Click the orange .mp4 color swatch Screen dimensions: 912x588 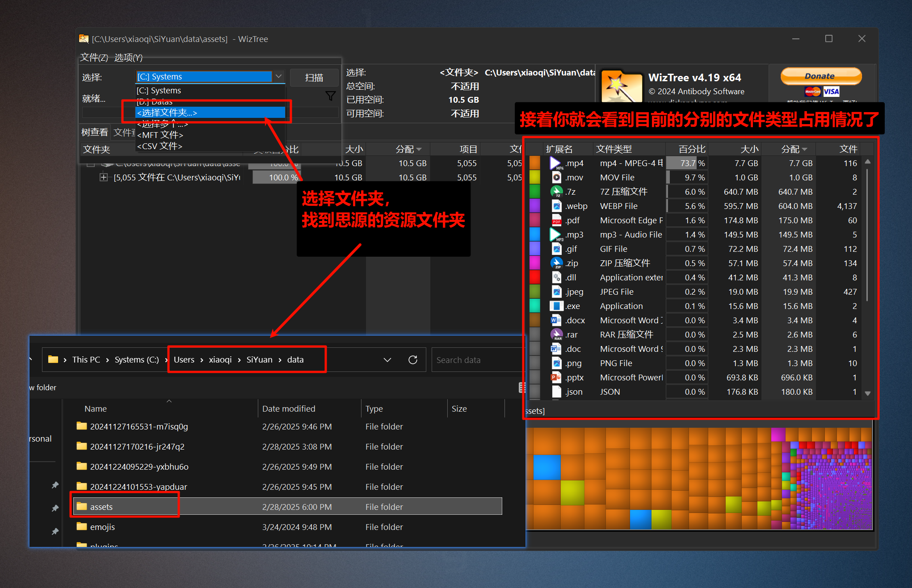pyautogui.click(x=535, y=163)
